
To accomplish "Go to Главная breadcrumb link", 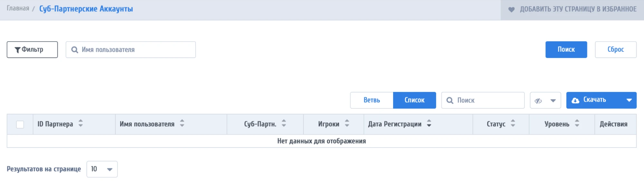I will point(18,8).
